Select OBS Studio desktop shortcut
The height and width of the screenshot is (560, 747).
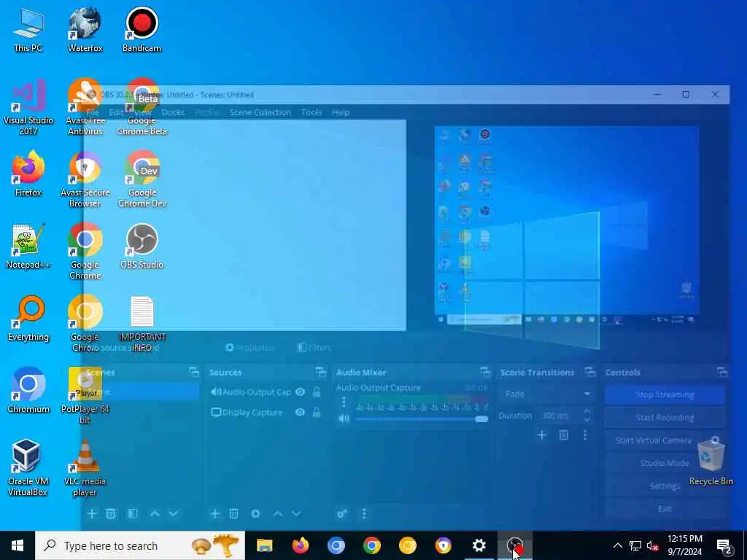pos(142,246)
